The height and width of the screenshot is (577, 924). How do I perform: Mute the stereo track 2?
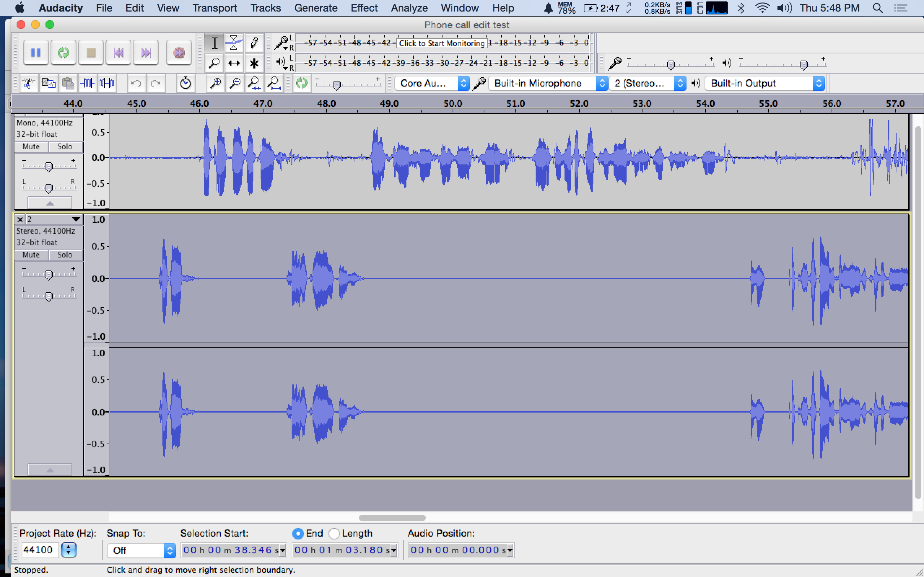(31, 255)
